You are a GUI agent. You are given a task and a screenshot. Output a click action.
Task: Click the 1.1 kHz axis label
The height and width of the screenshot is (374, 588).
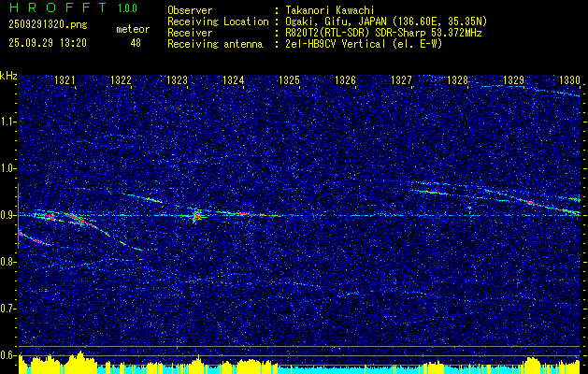[8, 122]
